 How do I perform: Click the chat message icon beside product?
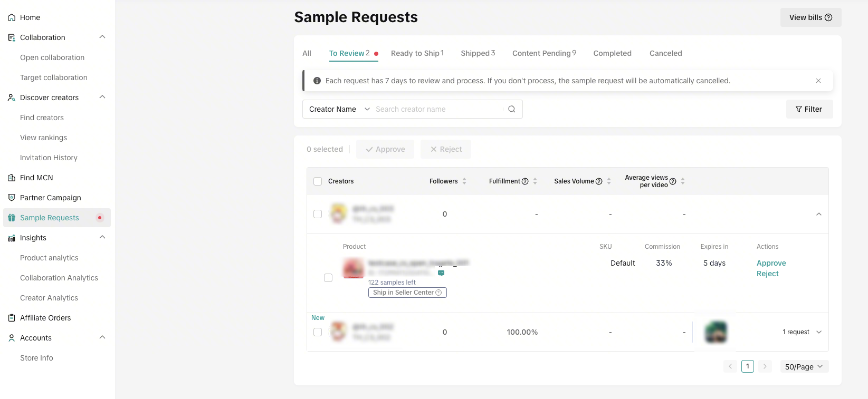click(x=441, y=273)
